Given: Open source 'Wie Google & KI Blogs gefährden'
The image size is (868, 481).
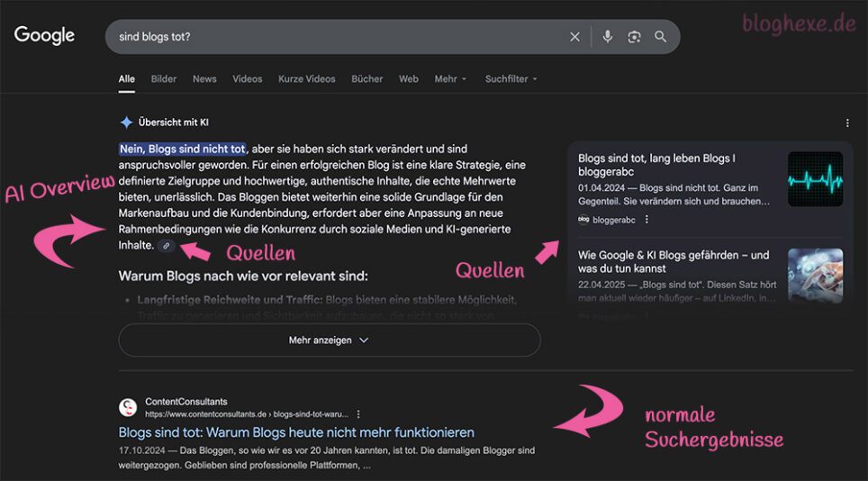Looking at the screenshot, I should coord(674,262).
